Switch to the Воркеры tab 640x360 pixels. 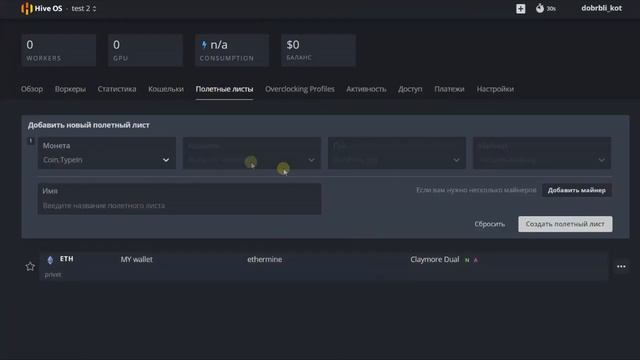[70, 89]
